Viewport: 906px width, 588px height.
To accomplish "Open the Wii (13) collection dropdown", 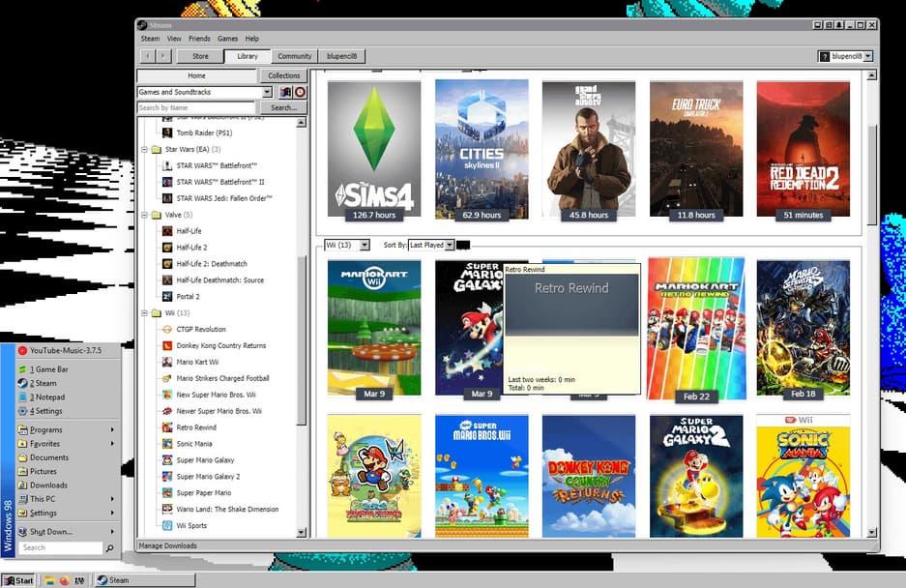I will (x=365, y=245).
